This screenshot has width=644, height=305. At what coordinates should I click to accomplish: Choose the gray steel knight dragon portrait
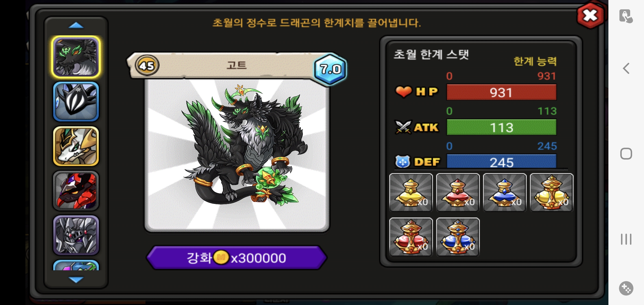tap(76, 235)
